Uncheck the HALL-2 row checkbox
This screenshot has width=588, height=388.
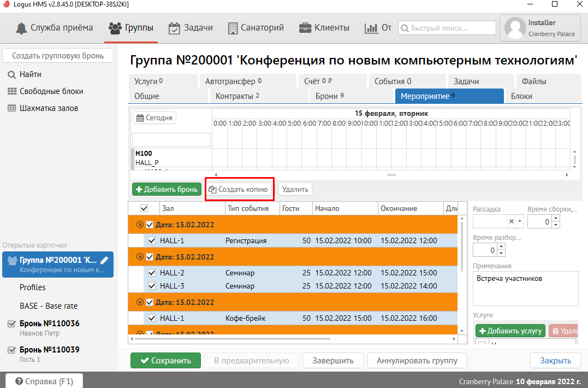pos(152,273)
